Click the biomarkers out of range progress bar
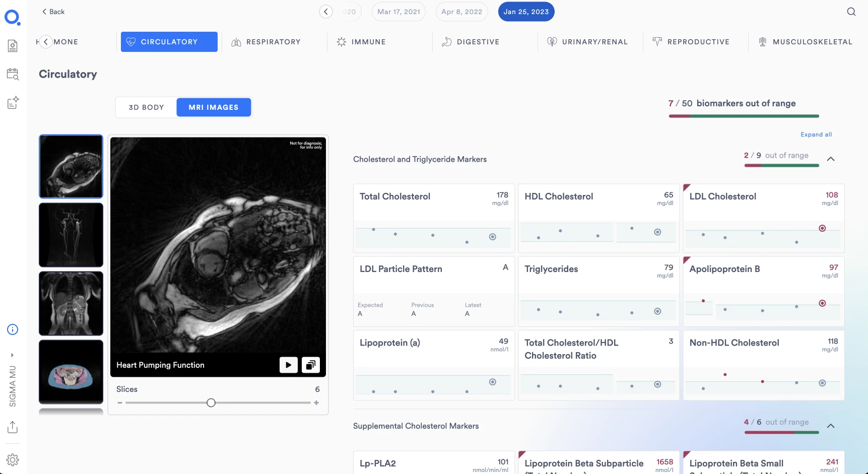 tap(744, 116)
